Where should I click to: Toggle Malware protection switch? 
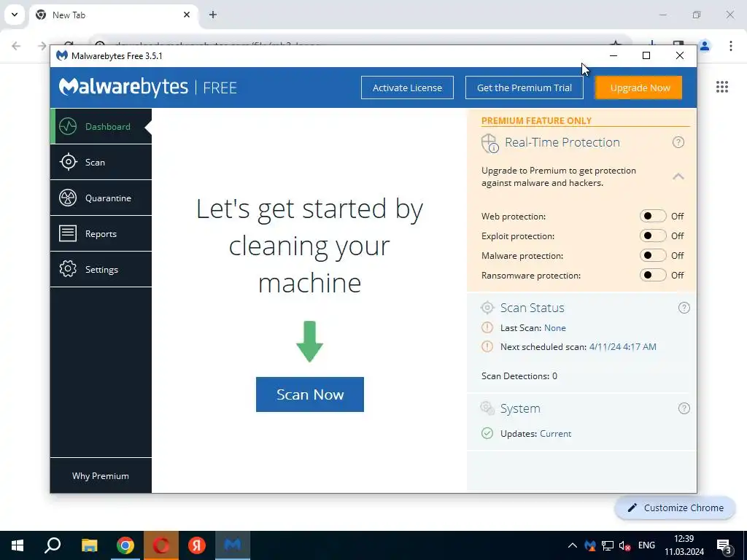[653, 255]
